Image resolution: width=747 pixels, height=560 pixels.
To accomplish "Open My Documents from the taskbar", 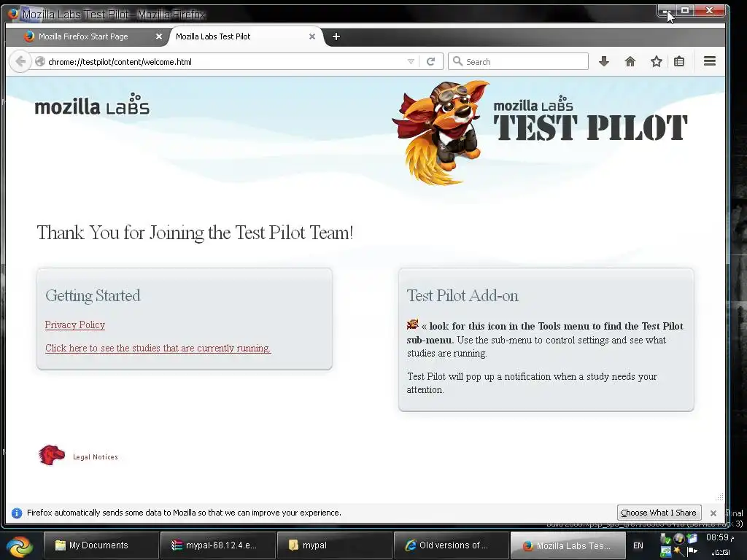I will pyautogui.click(x=101, y=545).
